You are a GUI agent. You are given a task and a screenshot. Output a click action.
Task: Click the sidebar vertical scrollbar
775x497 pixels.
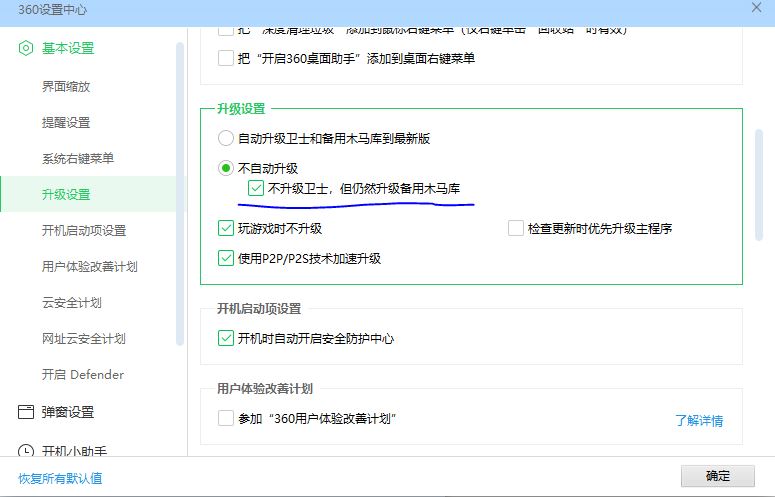pos(180,194)
